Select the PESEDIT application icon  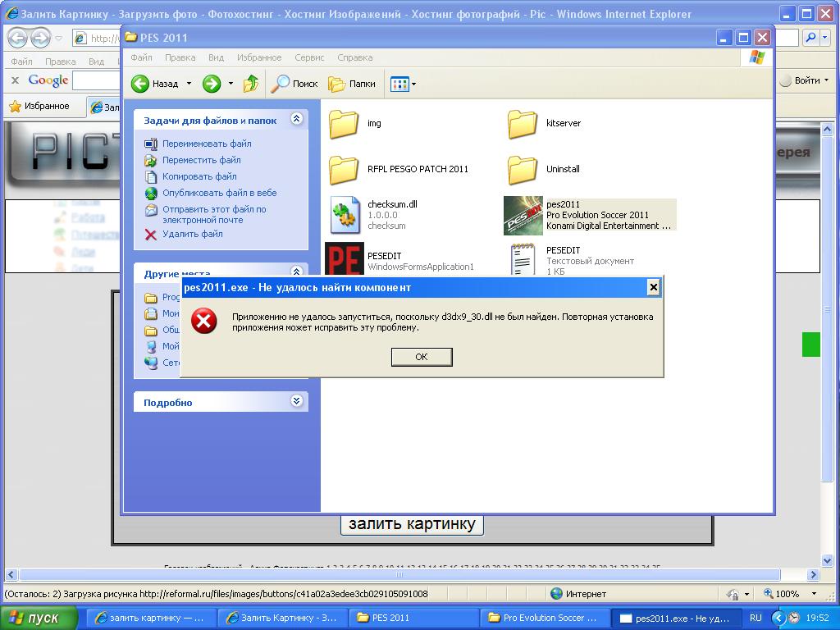click(x=344, y=259)
